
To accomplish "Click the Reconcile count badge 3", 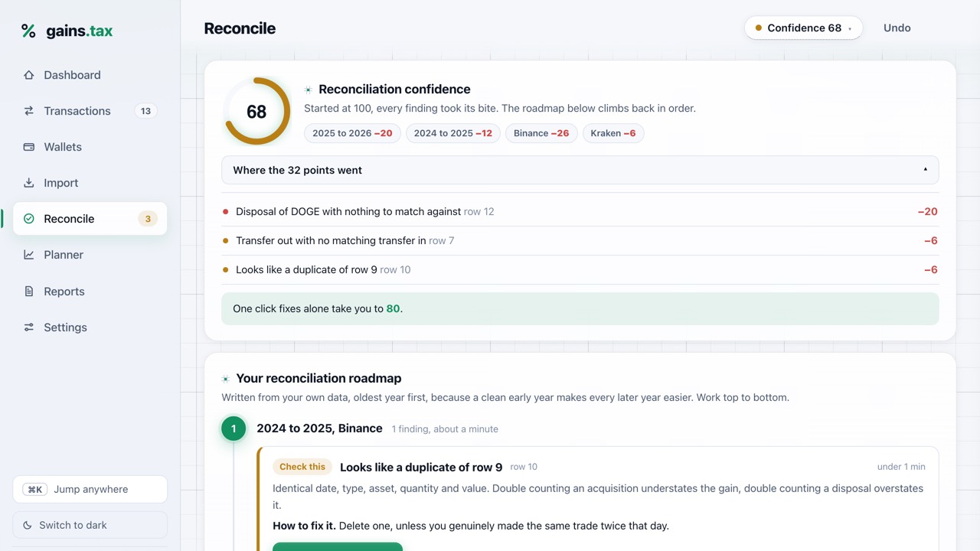I will coord(148,219).
